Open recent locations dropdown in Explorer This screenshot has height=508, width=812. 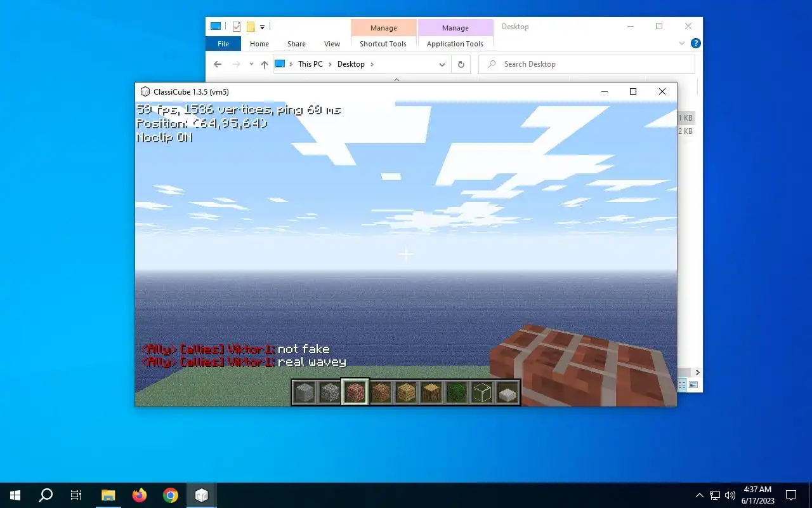(x=251, y=64)
